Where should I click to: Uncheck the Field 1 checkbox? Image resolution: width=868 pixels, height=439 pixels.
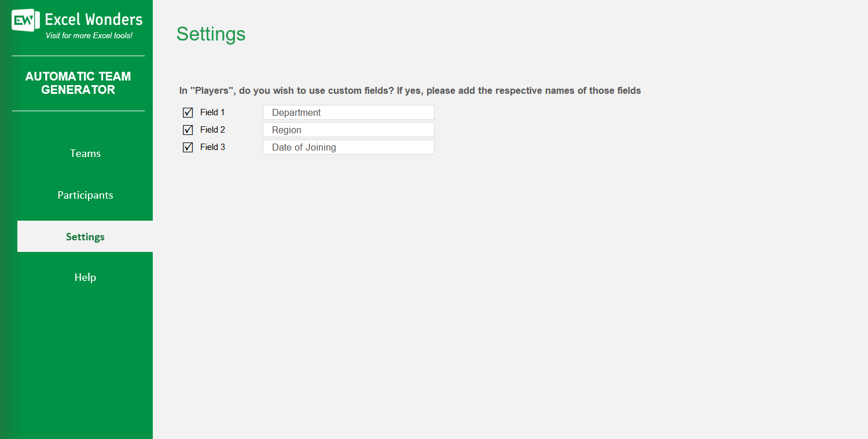coord(187,112)
